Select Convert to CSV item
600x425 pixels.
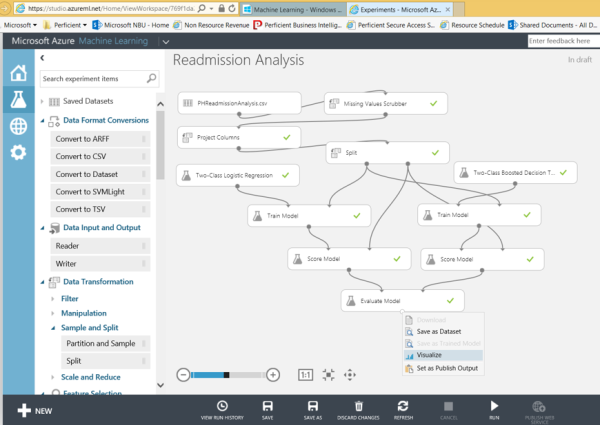click(100, 156)
